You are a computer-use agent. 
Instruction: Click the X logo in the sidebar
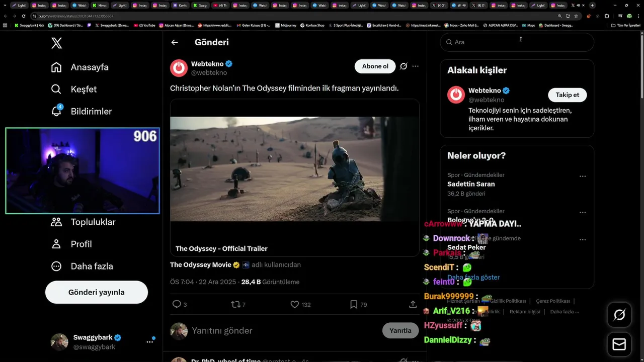pos(57,43)
